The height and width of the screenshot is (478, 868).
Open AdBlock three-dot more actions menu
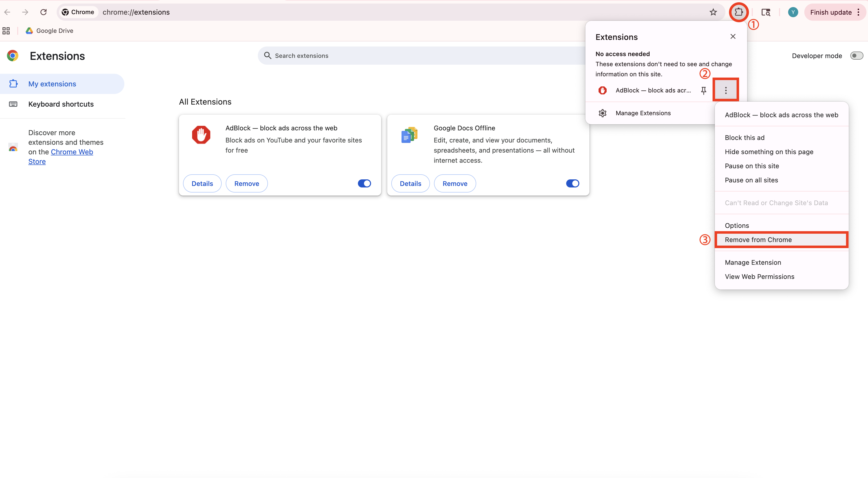726,90
